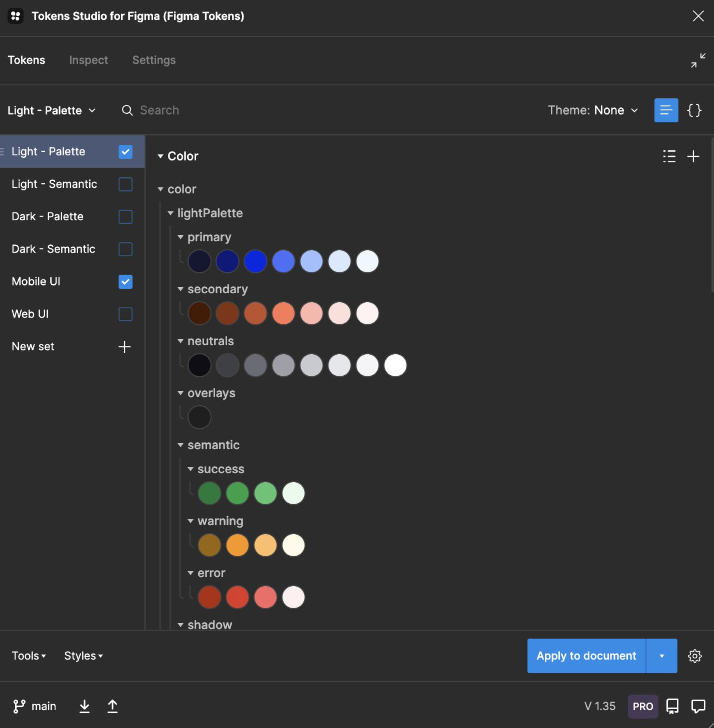Screen dimensions: 714x728
Task: Click the main branch label
Action: coord(43,707)
